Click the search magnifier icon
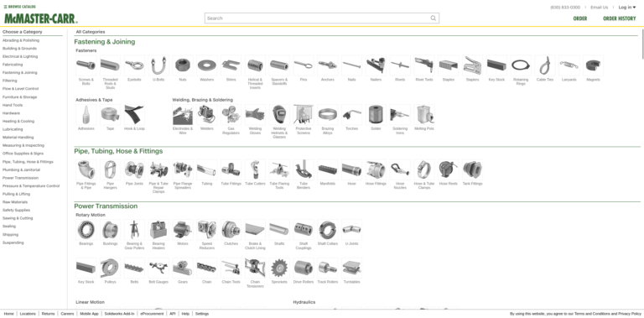644x318 pixels. [434, 18]
